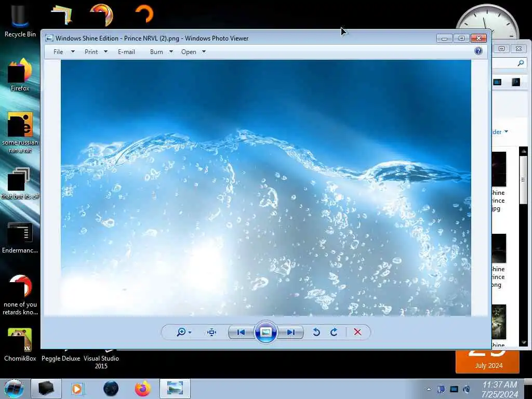Rotate the image clockwise

click(334, 332)
